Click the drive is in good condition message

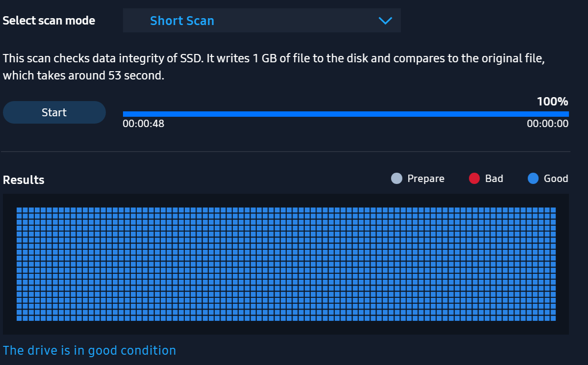(89, 350)
